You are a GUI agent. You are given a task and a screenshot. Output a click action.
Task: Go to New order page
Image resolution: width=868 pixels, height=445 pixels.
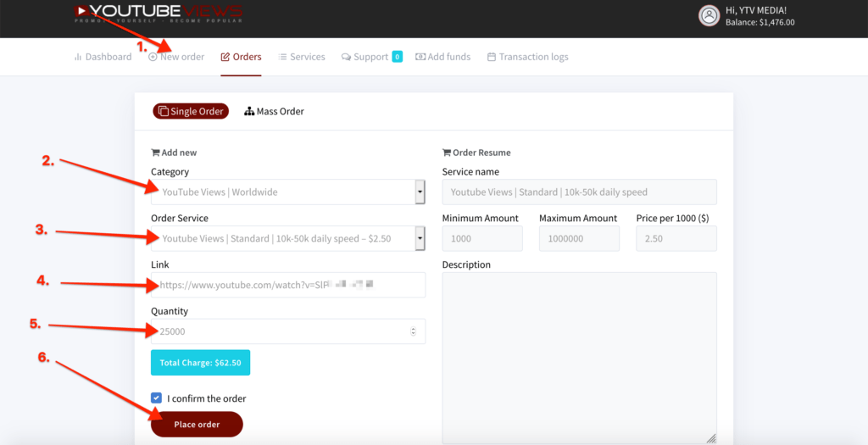(x=176, y=57)
